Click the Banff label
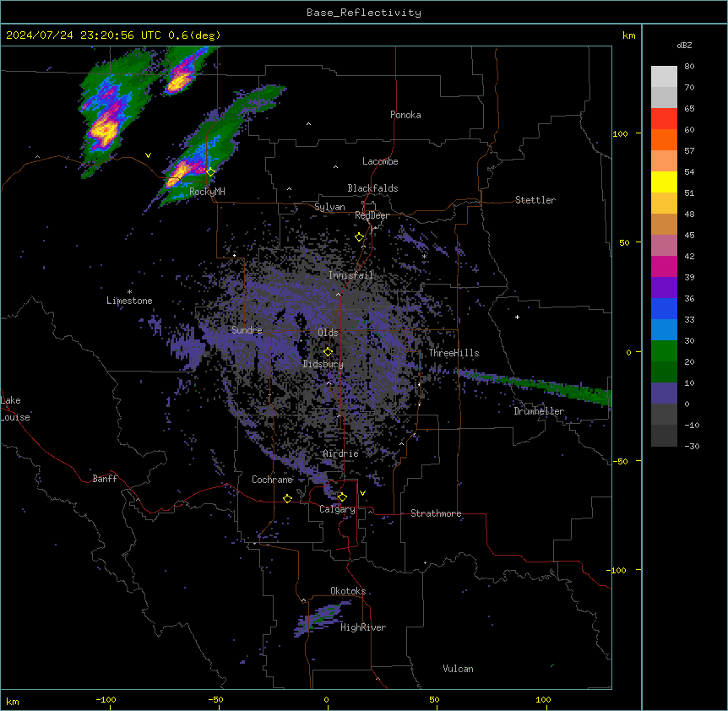The width and height of the screenshot is (728, 711). (x=105, y=479)
